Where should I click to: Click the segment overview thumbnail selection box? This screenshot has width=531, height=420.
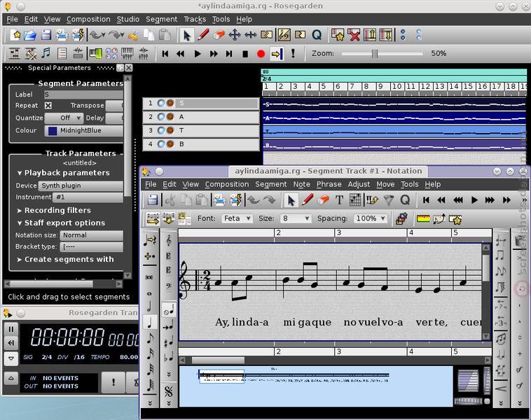(221, 376)
